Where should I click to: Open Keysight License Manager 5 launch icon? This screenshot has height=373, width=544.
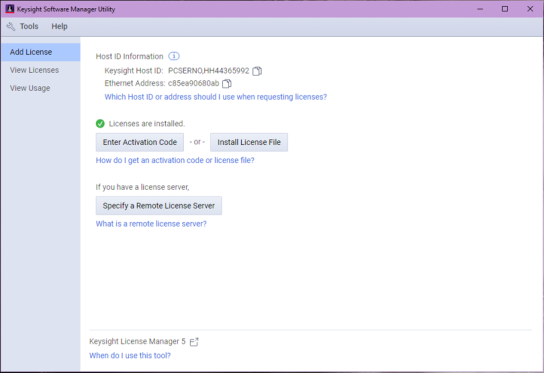[x=194, y=342]
